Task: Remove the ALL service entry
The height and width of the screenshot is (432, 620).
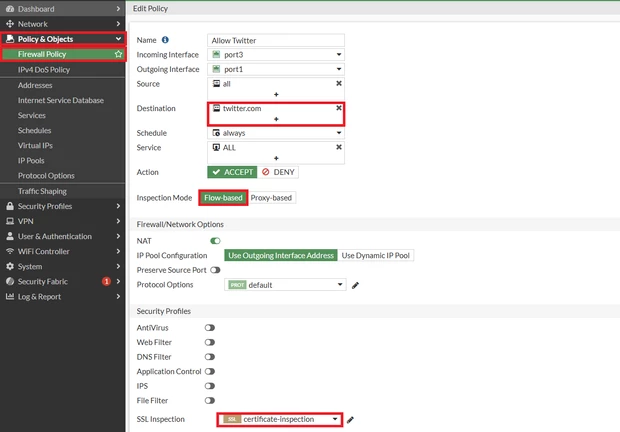Action: (x=339, y=147)
